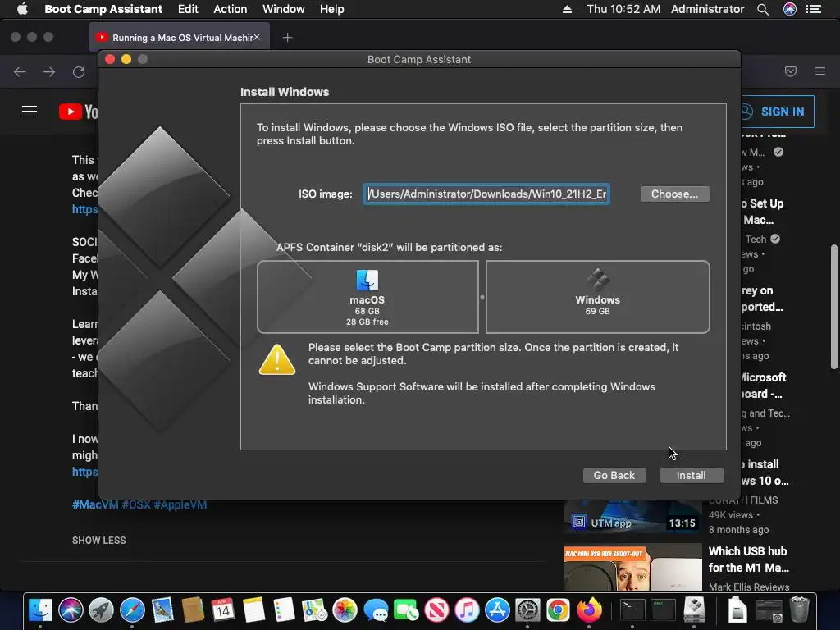Select the macOS partition box
The height and width of the screenshot is (630, 840).
(367, 297)
